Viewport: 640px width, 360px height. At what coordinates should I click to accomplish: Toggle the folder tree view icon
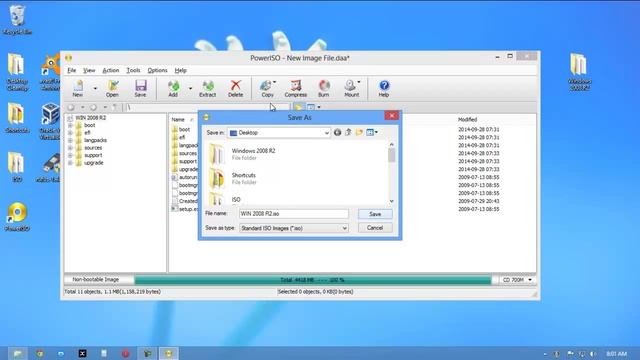click(299, 107)
